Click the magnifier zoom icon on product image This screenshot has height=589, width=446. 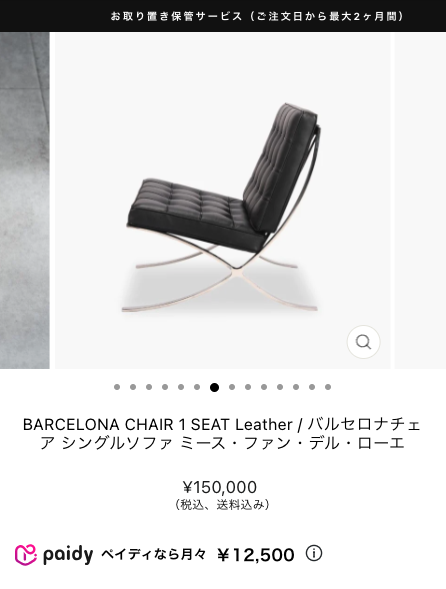[x=363, y=342]
